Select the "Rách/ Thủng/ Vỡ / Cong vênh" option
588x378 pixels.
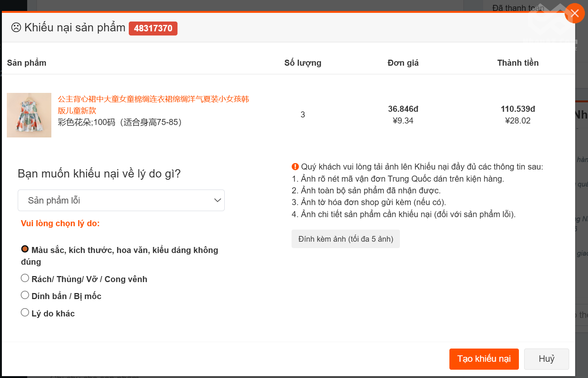point(25,278)
